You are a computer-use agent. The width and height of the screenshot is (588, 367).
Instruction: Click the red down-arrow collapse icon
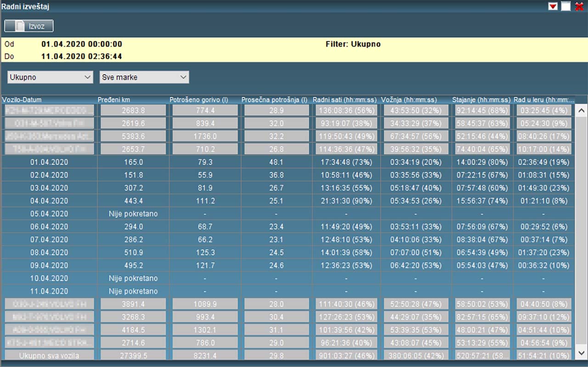(553, 6)
